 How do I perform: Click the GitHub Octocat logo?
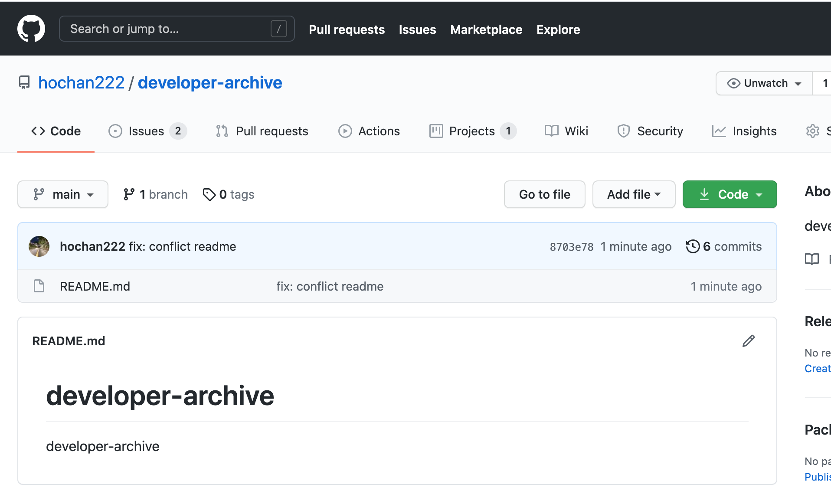click(x=31, y=29)
